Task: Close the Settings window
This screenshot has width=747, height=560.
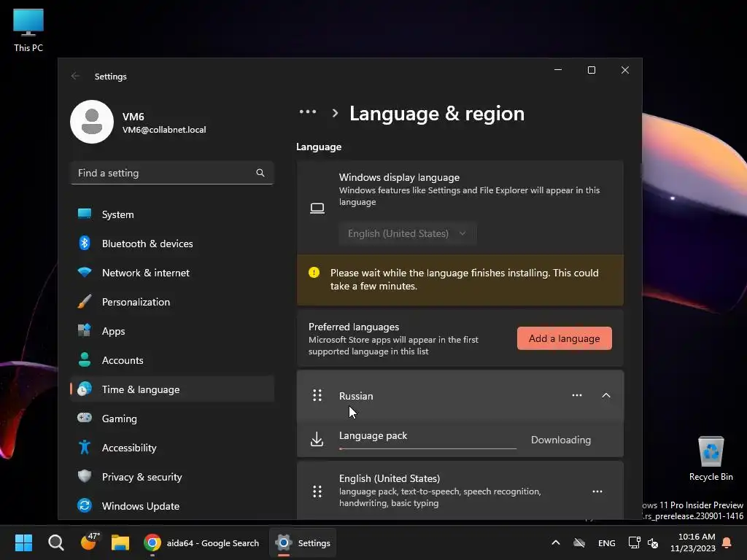Action: (x=625, y=70)
